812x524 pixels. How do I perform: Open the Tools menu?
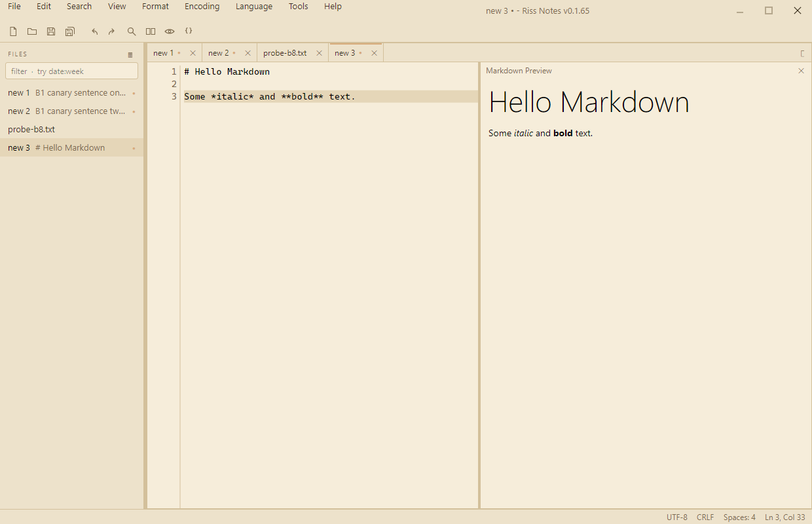[x=299, y=7]
